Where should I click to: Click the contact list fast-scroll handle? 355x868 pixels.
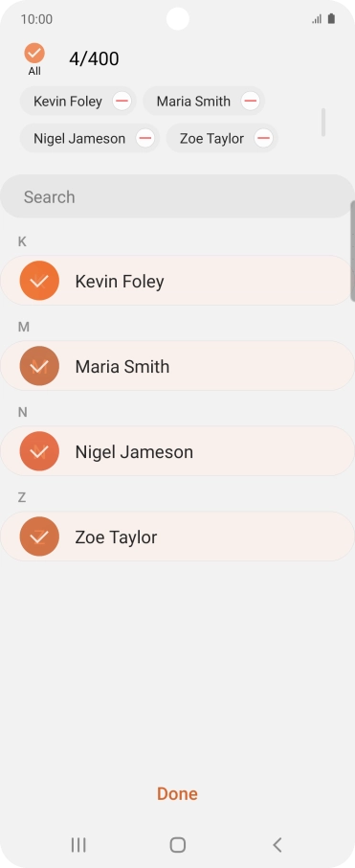353,251
